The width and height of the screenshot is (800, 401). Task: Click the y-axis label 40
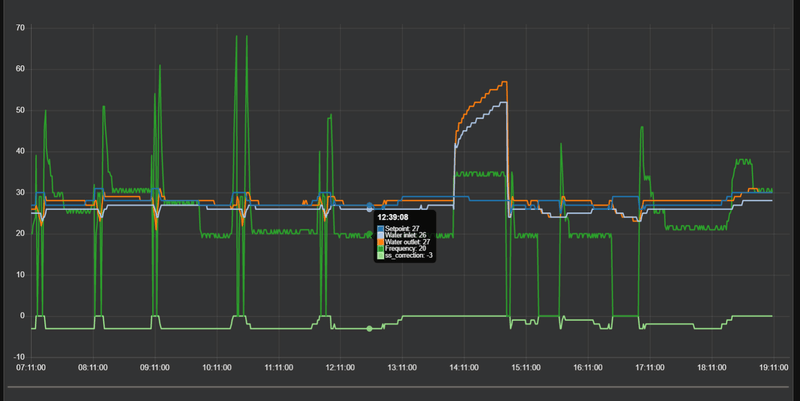pyautogui.click(x=20, y=151)
